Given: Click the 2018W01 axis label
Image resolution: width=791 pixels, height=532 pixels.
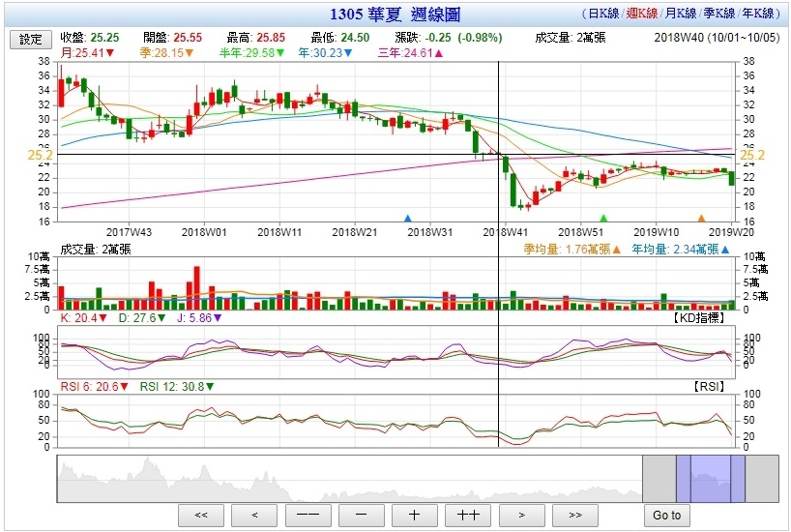Looking at the screenshot, I should coord(204,232).
